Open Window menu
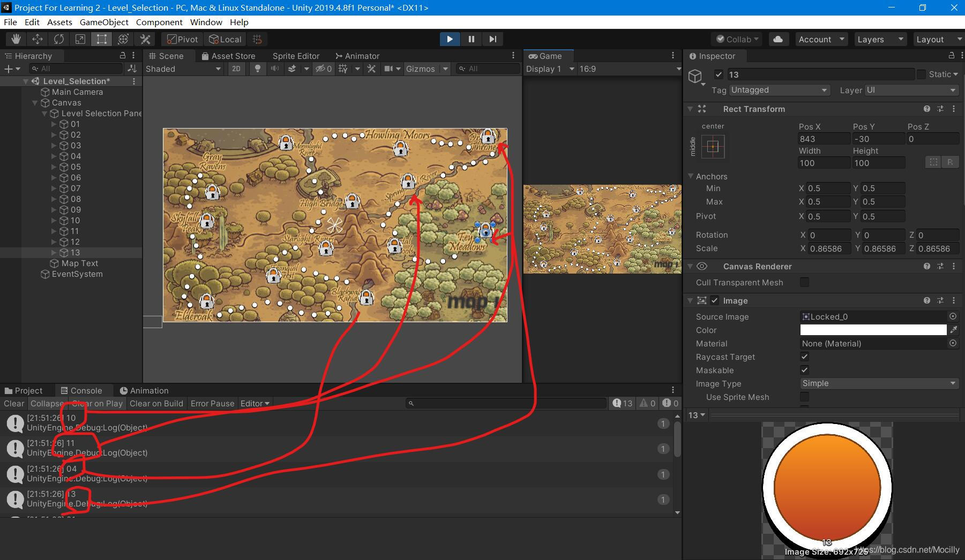965x560 pixels. click(206, 22)
